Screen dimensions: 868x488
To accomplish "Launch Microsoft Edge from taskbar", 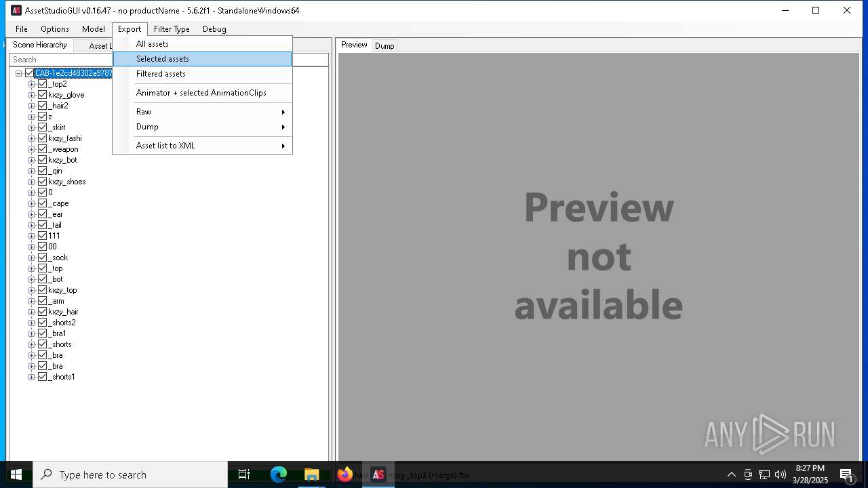I will coord(279,474).
